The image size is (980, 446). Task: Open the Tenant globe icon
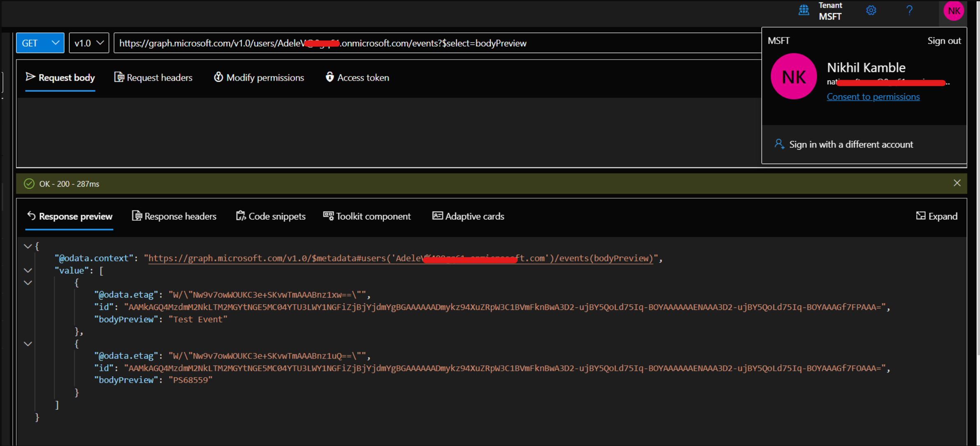(804, 10)
